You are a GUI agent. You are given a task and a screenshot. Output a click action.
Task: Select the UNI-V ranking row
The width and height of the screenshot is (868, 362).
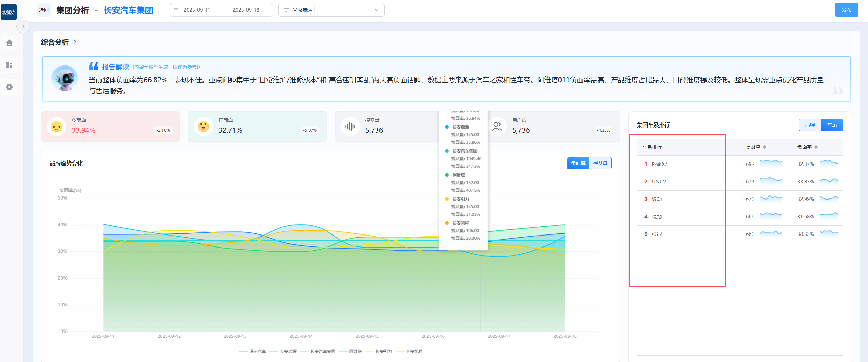click(740, 182)
